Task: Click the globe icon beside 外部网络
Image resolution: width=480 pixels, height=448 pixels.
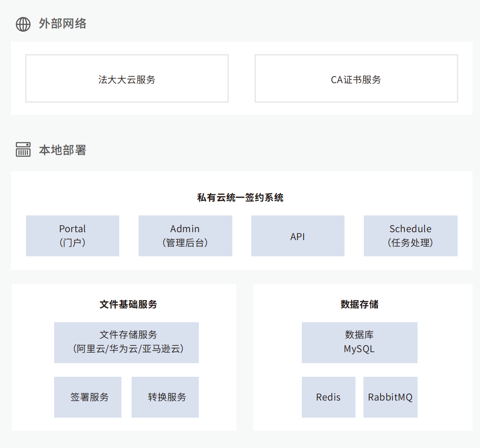Action: (x=23, y=24)
